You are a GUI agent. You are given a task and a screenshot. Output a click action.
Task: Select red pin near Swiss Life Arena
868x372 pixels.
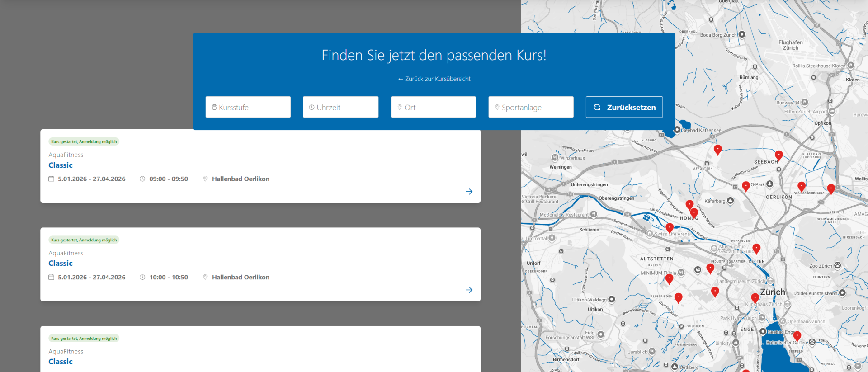670,228
